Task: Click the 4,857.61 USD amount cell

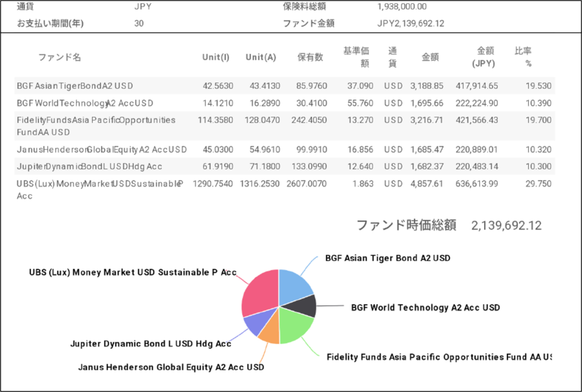Action: (x=427, y=184)
